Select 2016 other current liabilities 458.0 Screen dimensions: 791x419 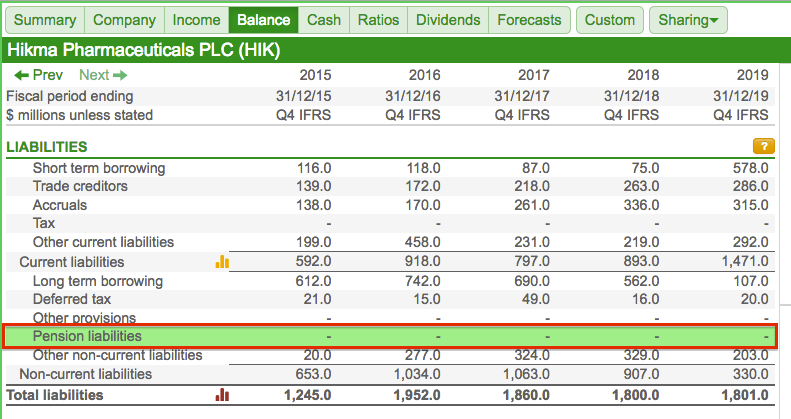(x=423, y=242)
